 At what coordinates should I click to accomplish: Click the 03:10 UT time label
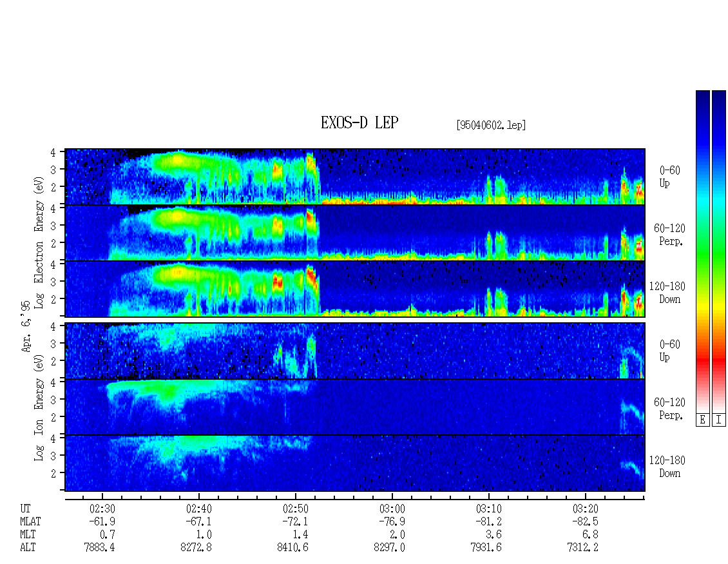coord(488,509)
